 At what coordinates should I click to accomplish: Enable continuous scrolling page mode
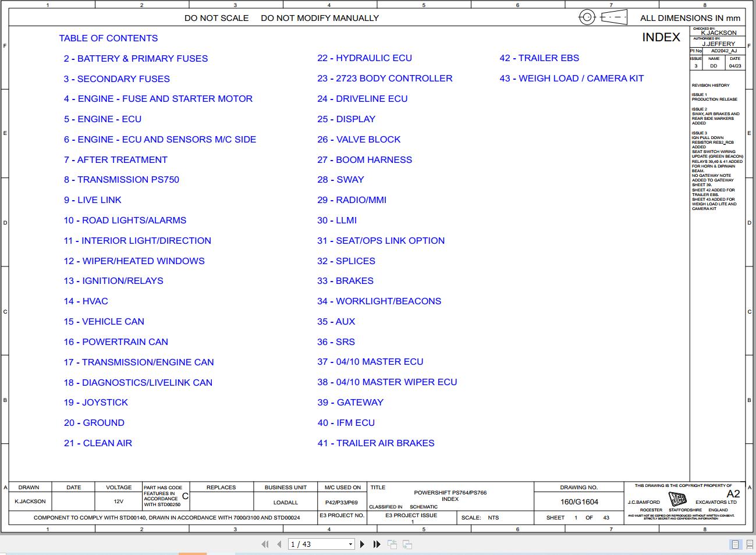pos(748,545)
